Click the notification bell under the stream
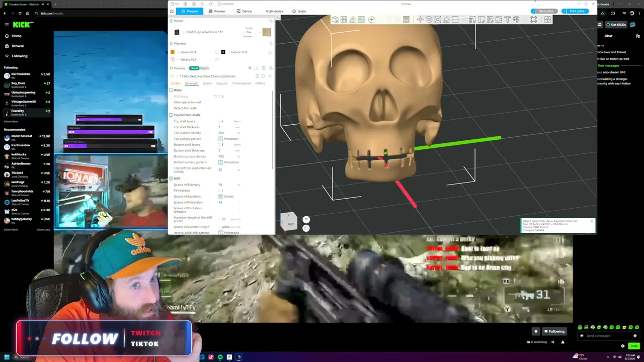The image size is (644, 362). [x=536, y=331]
